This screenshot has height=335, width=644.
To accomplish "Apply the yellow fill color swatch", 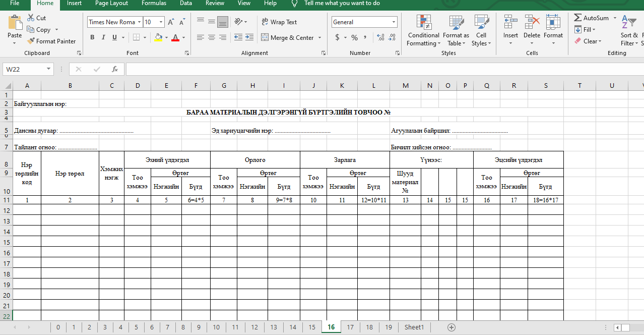I will pyautogui.click(x=159, y=37).
